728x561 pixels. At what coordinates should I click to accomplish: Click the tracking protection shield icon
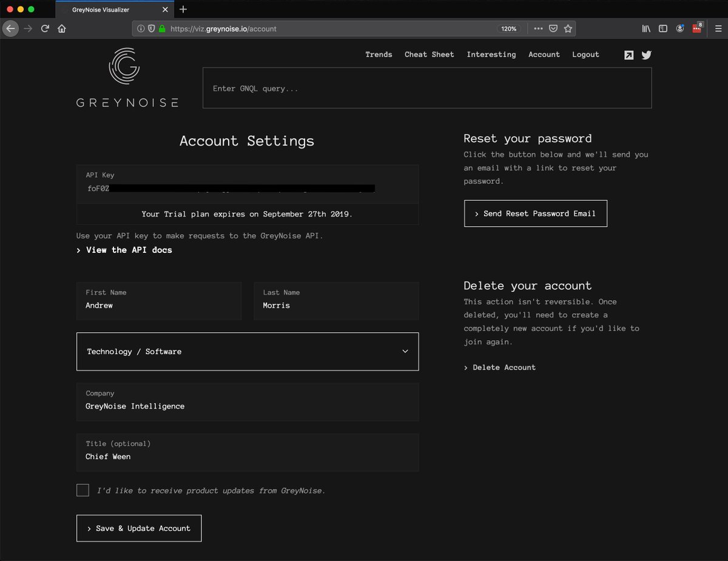[x=151, y=29]
